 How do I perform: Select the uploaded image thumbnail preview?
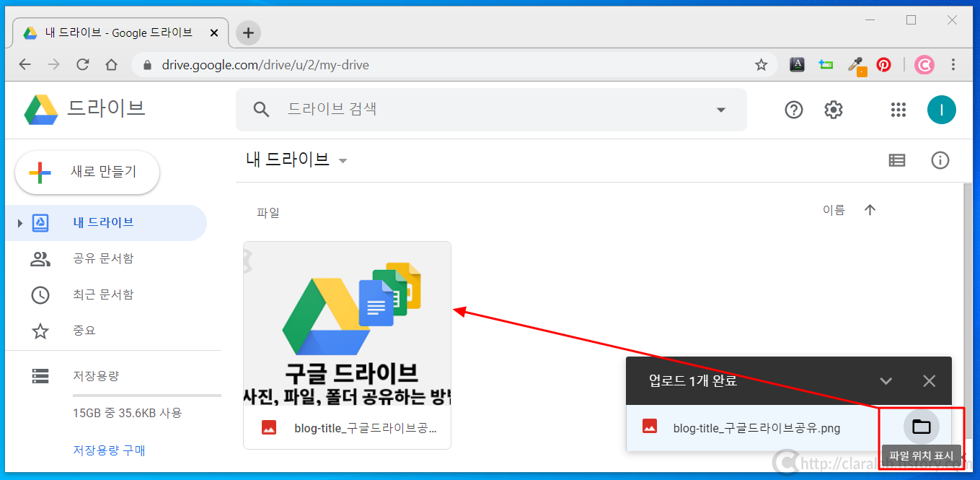point(348,323)
